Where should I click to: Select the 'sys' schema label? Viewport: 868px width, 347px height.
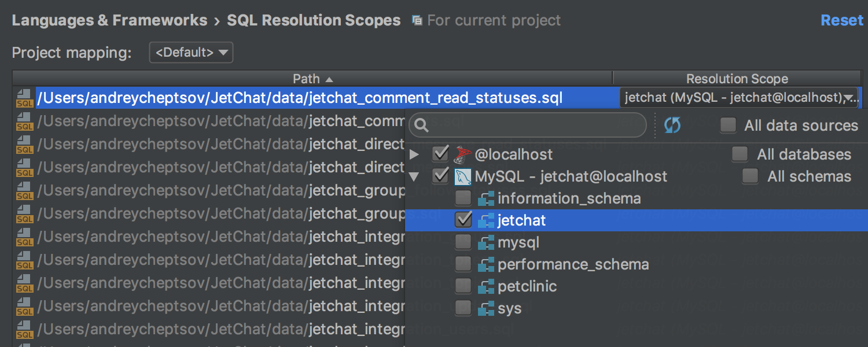(510, 309)
